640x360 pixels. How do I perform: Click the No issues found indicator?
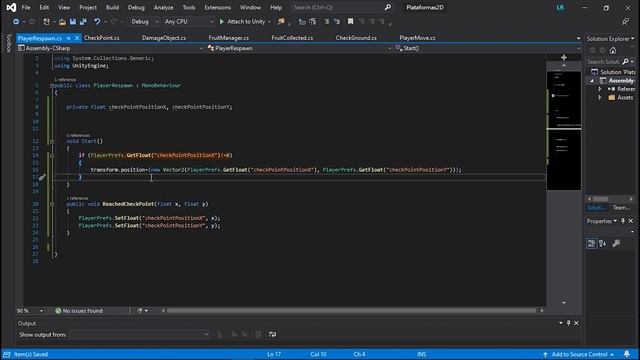pyautogui.click(x=79, y=311)
